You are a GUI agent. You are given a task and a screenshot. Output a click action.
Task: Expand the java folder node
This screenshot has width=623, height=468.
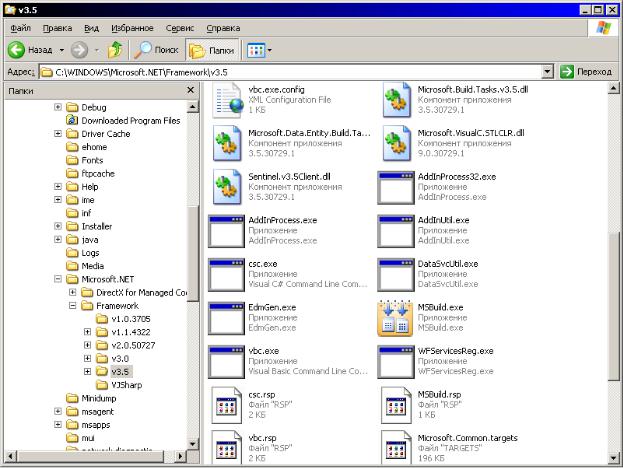(x=58, y=239)
